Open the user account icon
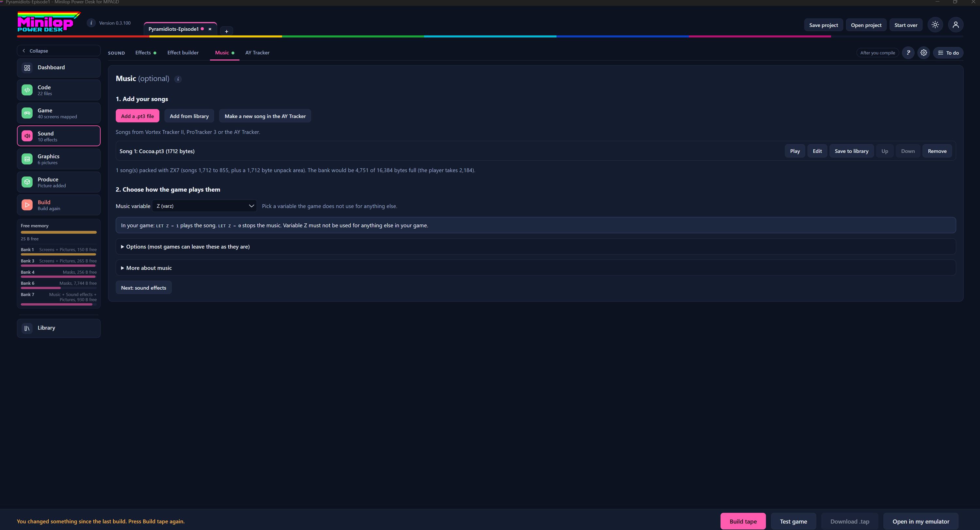This screenshot has height=530, width=980. pos(955,25)
